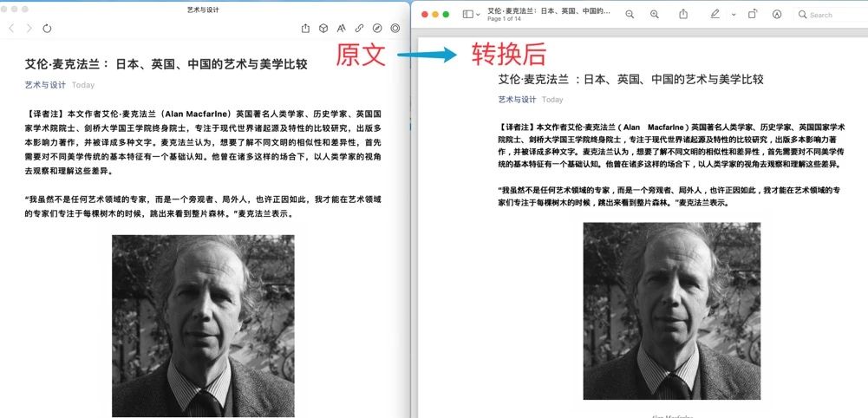868x418 pixels.
Task: Share the PDF from the Preview toolbar
Action: click(x=683, y=14)
